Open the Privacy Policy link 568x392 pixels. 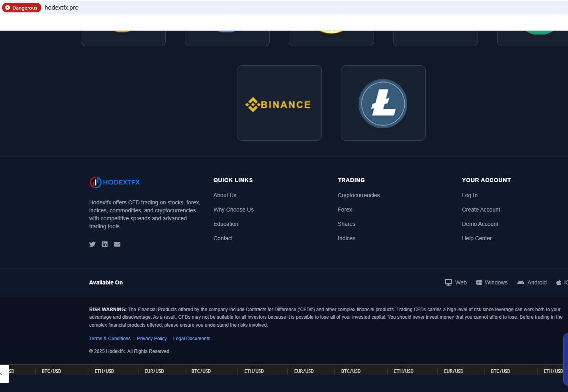(x=152, y=339)
